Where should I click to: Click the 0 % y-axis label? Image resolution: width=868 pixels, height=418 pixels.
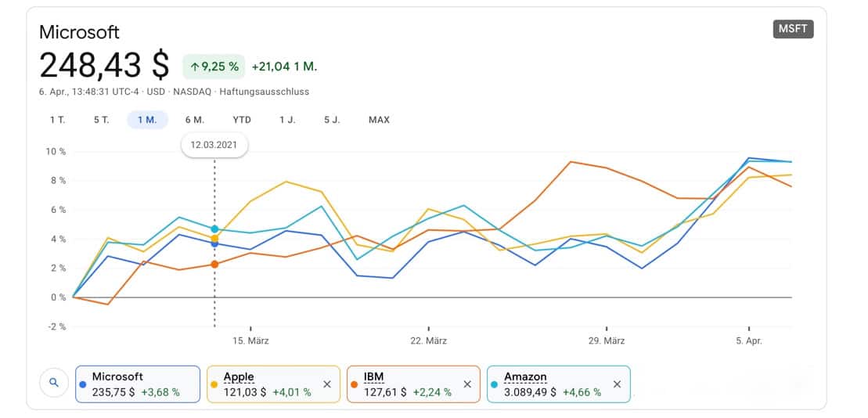point(58,297)
